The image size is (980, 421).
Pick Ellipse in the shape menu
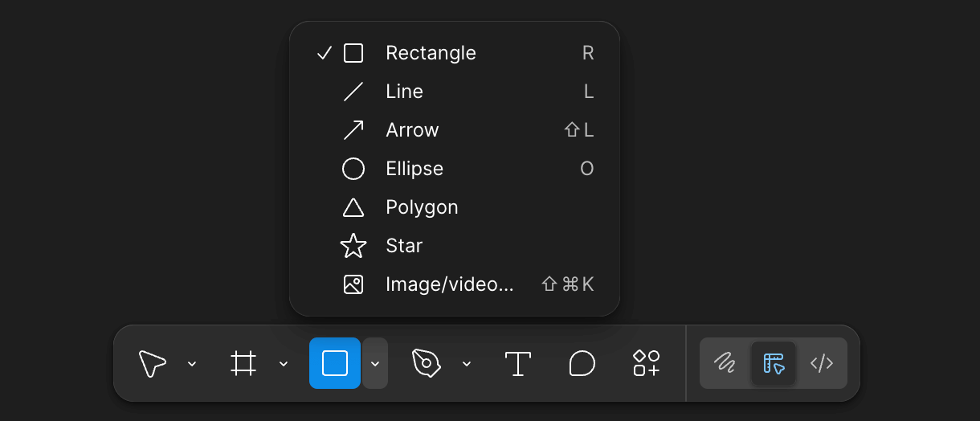point(414,169)
